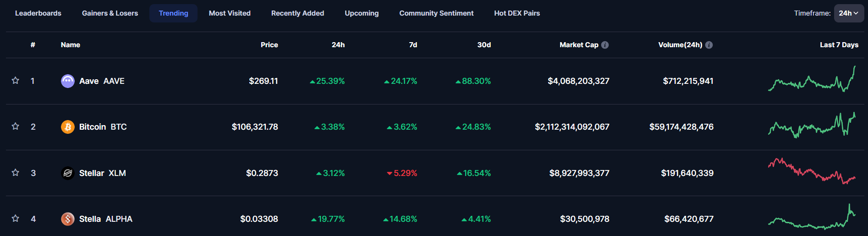Click Bitcoin price $106,321.78

255,127
